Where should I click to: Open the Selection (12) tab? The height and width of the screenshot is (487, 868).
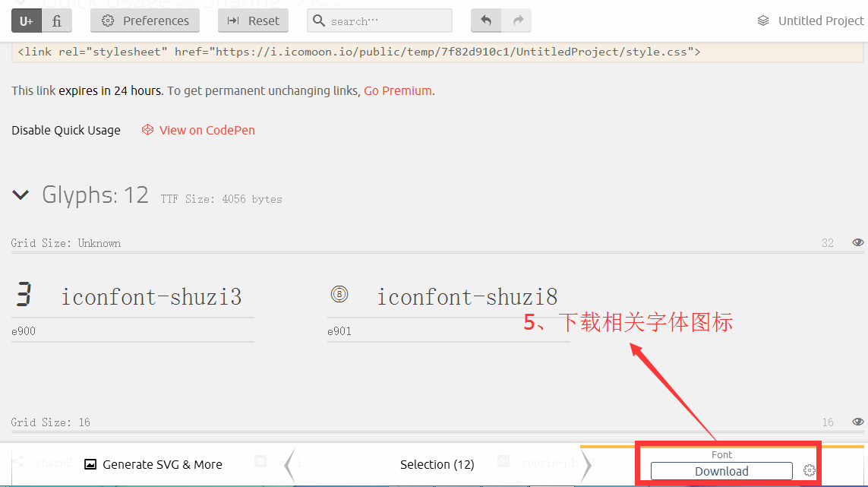[437, 464]
